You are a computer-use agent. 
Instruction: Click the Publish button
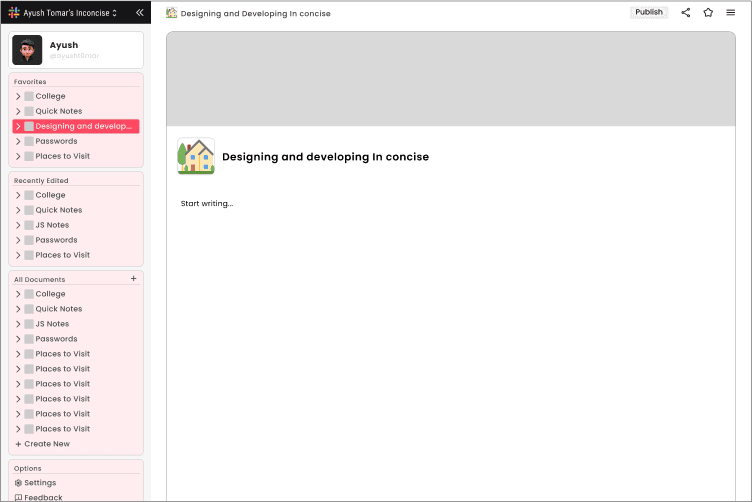point(649,12)
